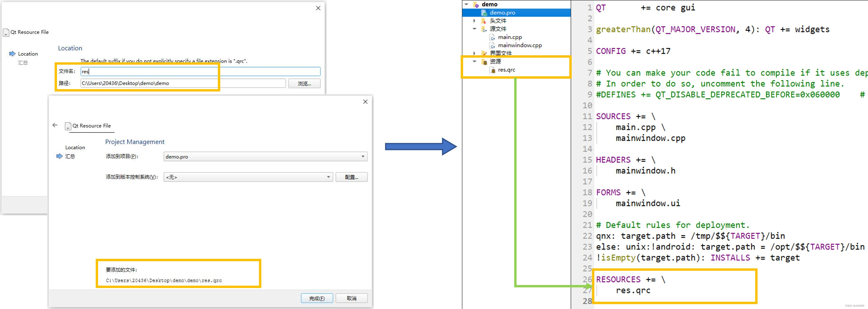Click the RESOURCES keyword on line 26
868x309 pixels.
618,279
